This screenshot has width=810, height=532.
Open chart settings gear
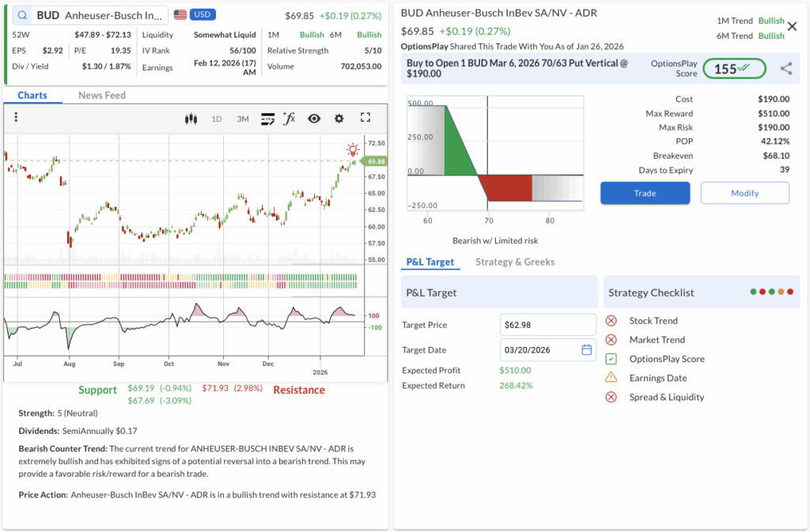[339, 119]
